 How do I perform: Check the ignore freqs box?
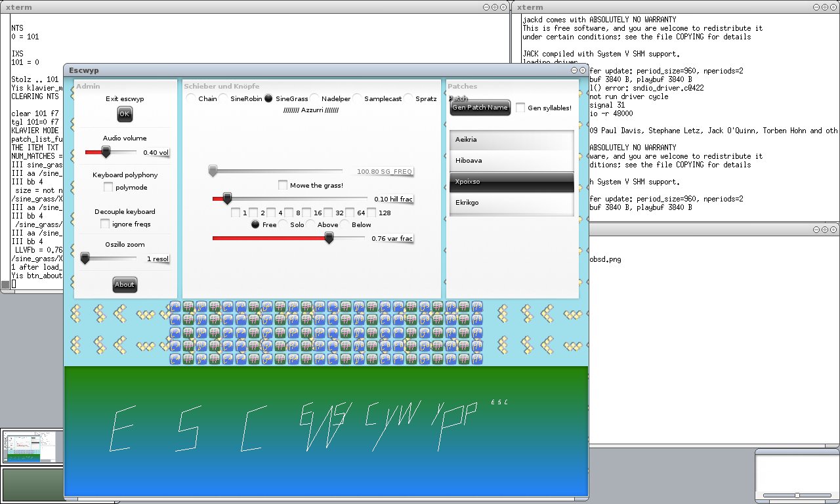click(105, 224)
